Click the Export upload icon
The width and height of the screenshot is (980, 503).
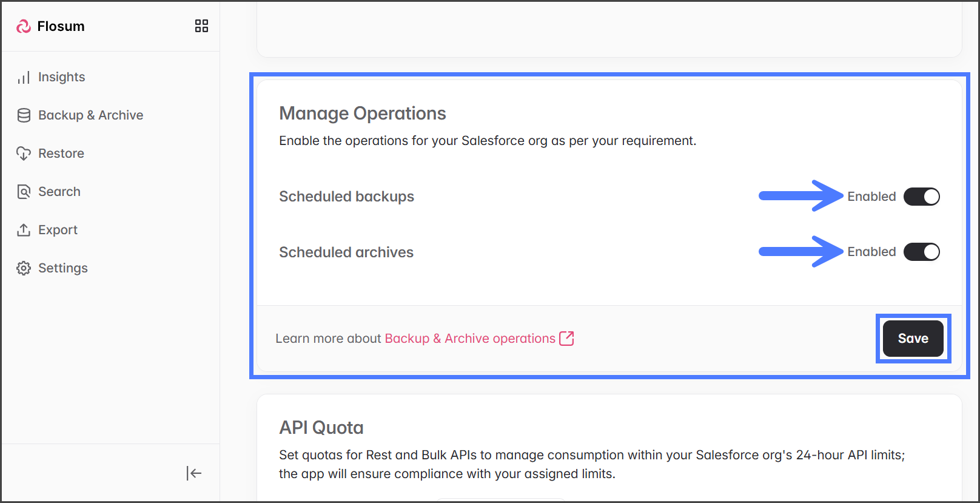(24, 230)
